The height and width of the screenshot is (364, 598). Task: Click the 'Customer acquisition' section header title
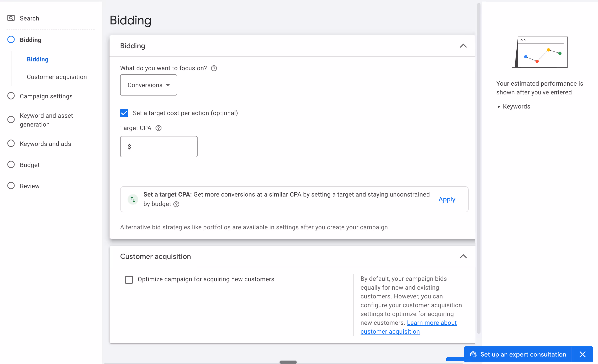[155, 256]
